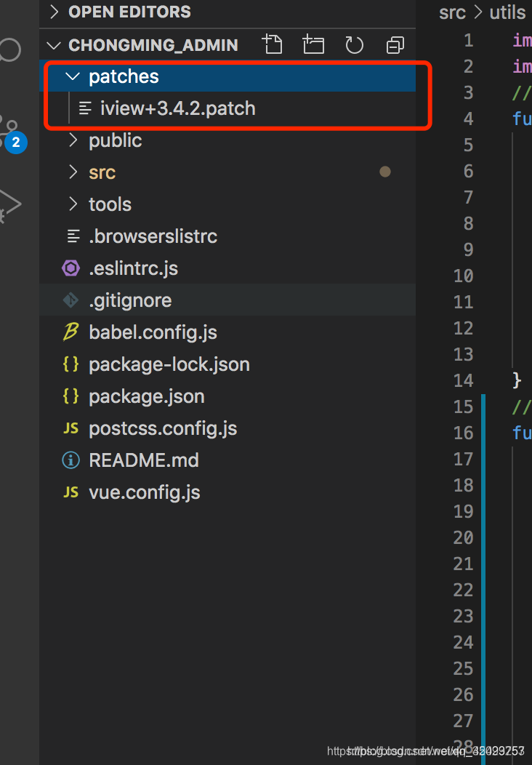Expand the OPEN EDITORS section

click(52, 12)
